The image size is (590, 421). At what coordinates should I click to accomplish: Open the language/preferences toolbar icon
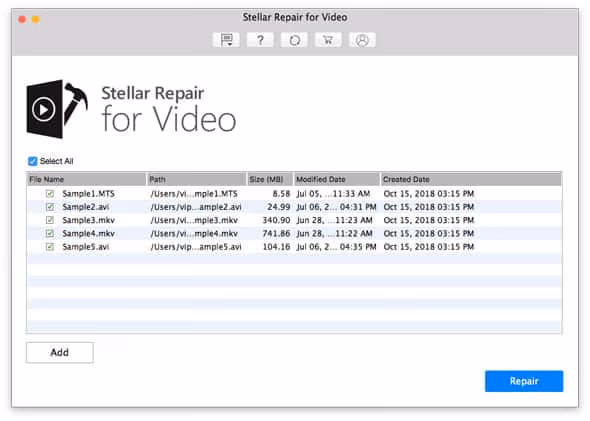coord(227,40)
